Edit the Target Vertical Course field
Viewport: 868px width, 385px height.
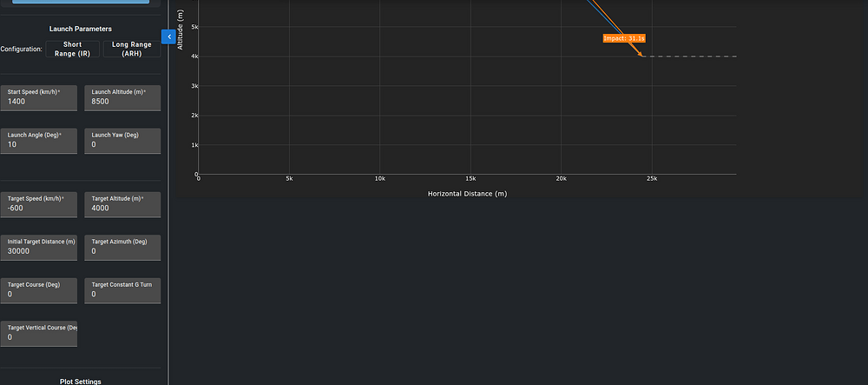click(39, 336)
